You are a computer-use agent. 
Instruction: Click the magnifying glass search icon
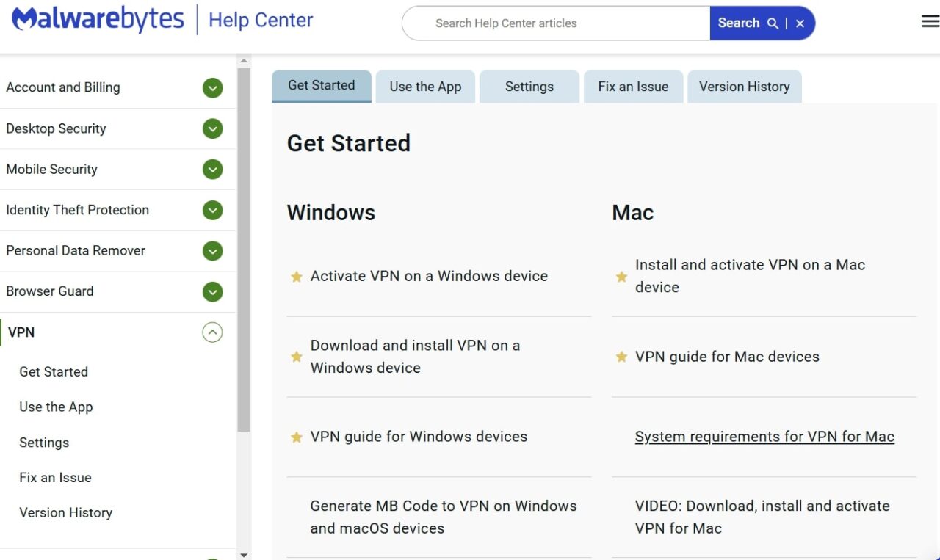click(773, 23)
